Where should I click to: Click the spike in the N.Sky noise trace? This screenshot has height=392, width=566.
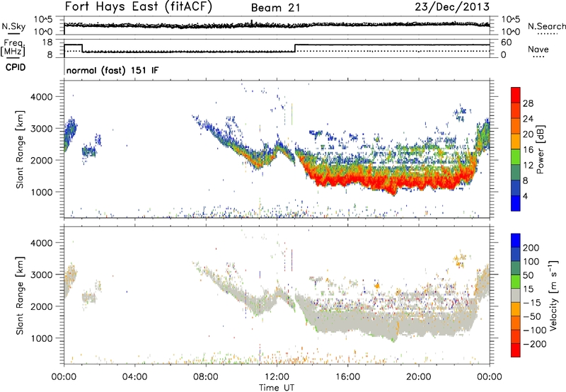pos(252,23)
